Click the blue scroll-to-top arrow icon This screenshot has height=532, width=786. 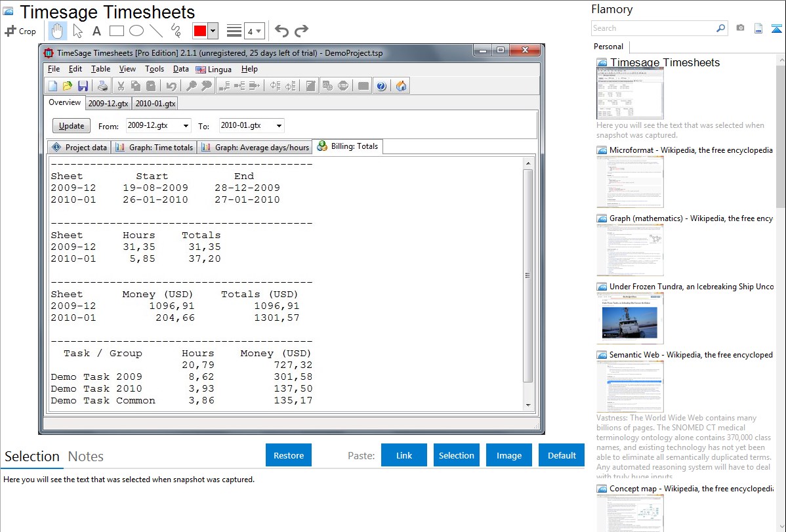[776, 29]
